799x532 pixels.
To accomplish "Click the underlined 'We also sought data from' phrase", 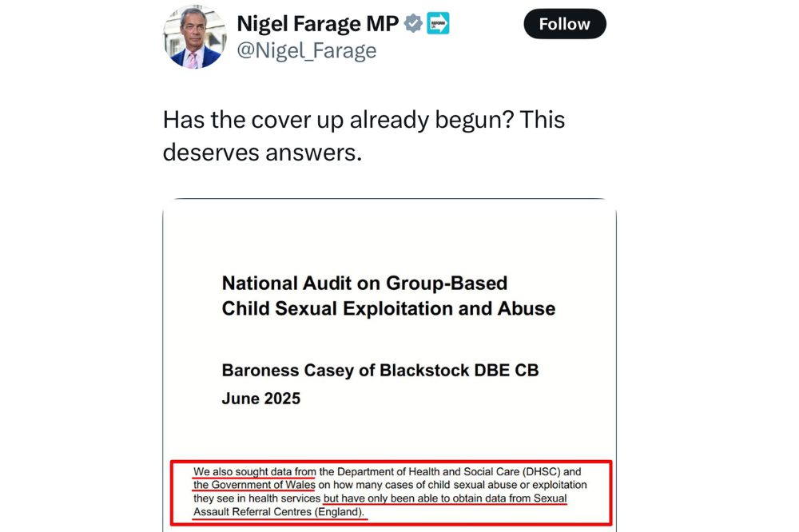I will tap(255, 472).
